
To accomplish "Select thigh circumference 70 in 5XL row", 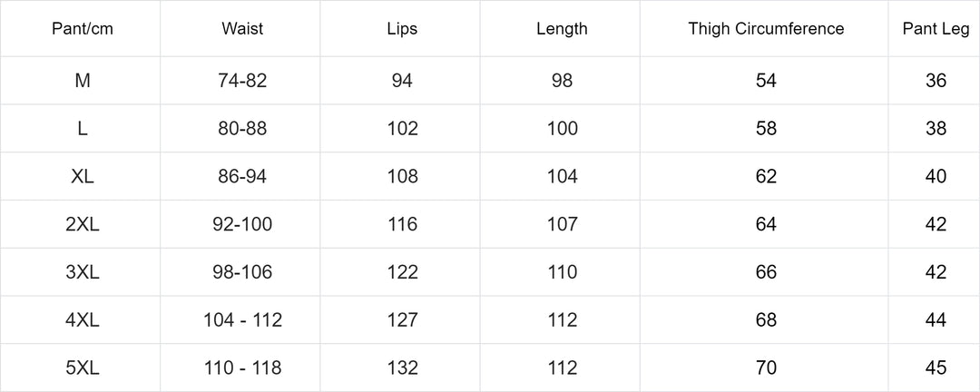I will click(x=766, y=367).
